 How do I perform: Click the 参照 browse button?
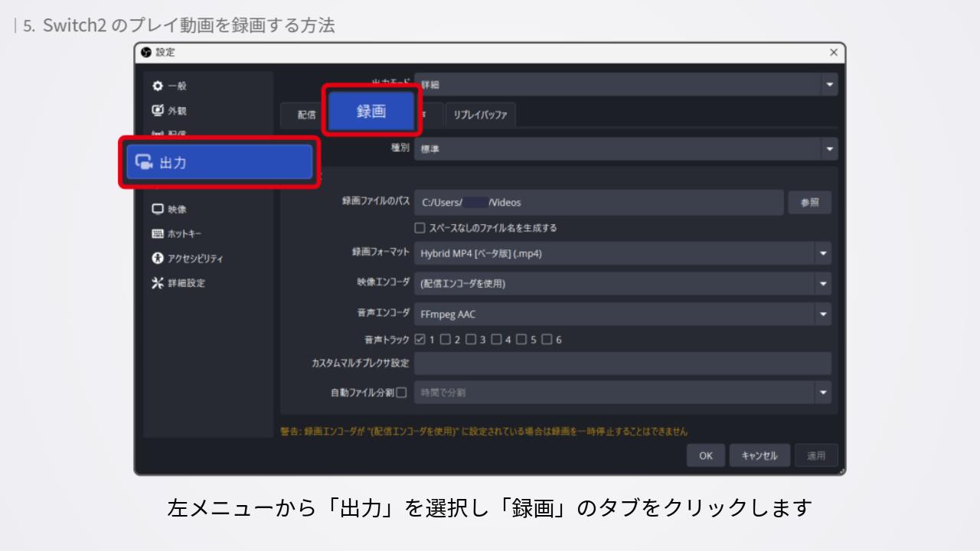(x=809, y=203)
